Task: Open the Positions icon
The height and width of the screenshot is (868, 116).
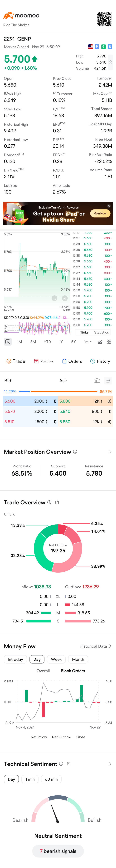Action: [x=36, y=361]
